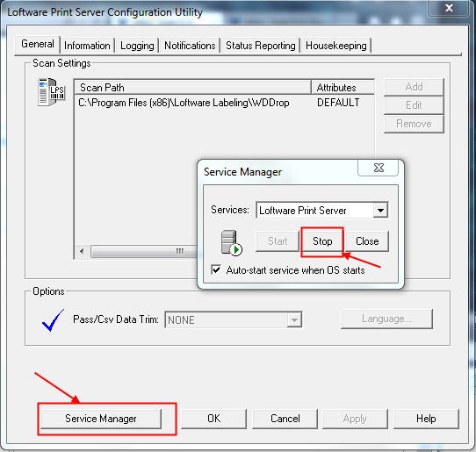
Task: Click the service running status server icon
Action: [231, 242]
